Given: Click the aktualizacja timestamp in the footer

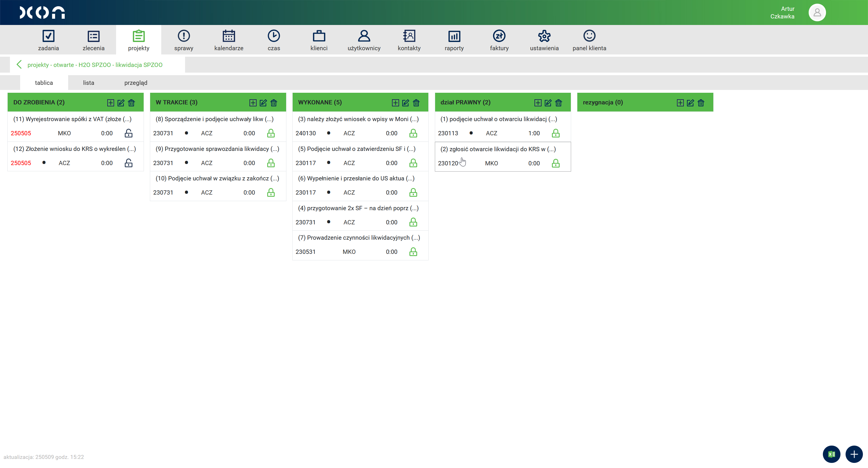Looking at the screenshot, I should click(x=43, y=457).
